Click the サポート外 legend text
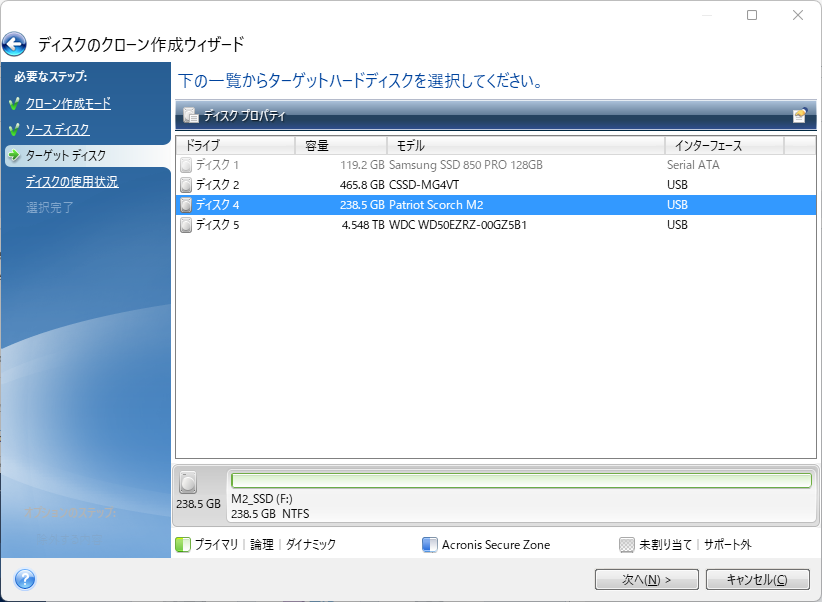 728,545
